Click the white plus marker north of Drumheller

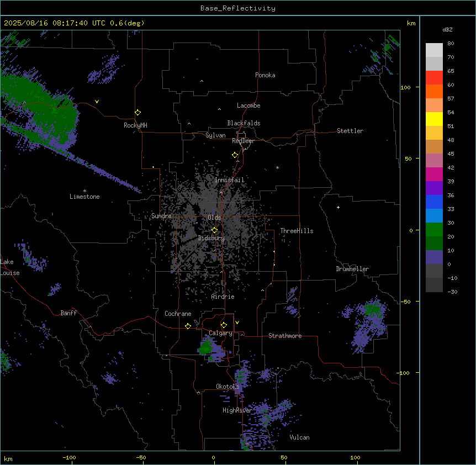338,207
